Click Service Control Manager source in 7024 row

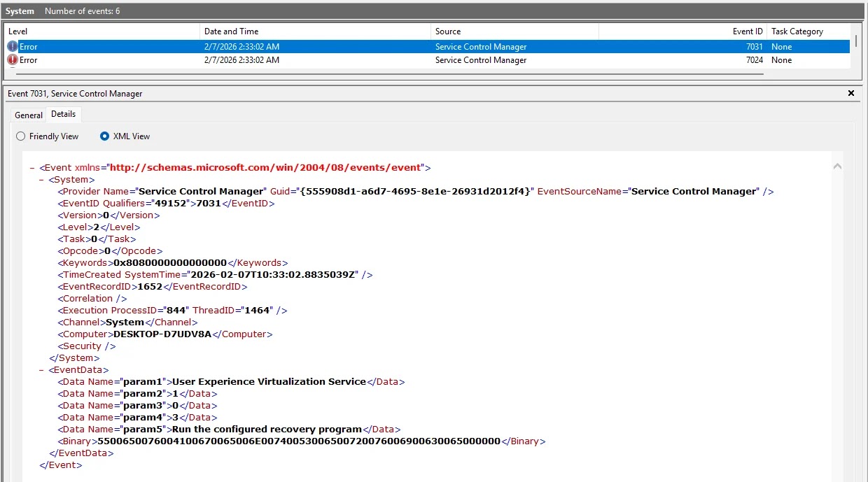pos(481,60)
